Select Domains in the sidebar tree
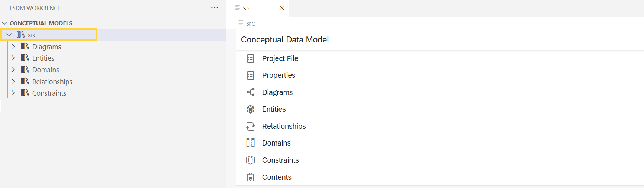Image resolution: width=644 pixels, height=188 pixels. coord(45,70)
